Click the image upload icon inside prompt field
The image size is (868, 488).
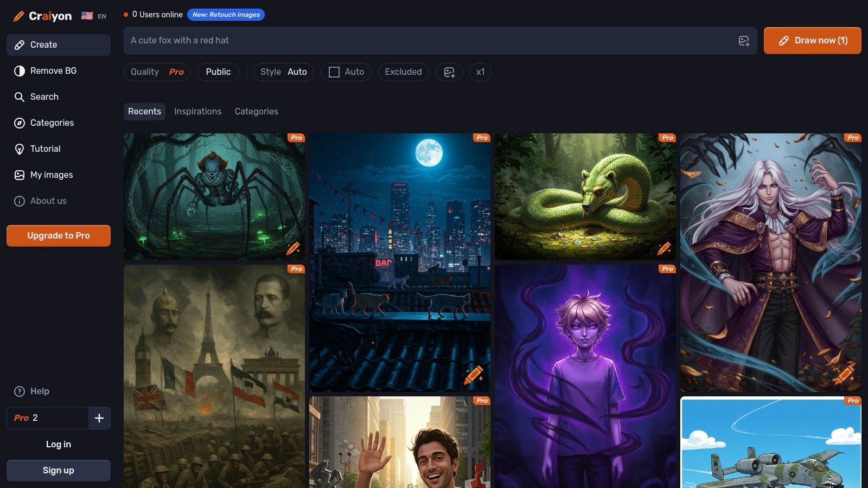(744, 41)
